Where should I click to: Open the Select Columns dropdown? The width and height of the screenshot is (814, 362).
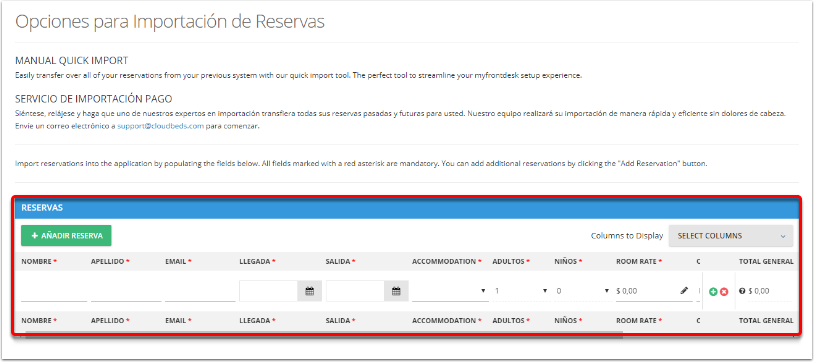point(731,236)
